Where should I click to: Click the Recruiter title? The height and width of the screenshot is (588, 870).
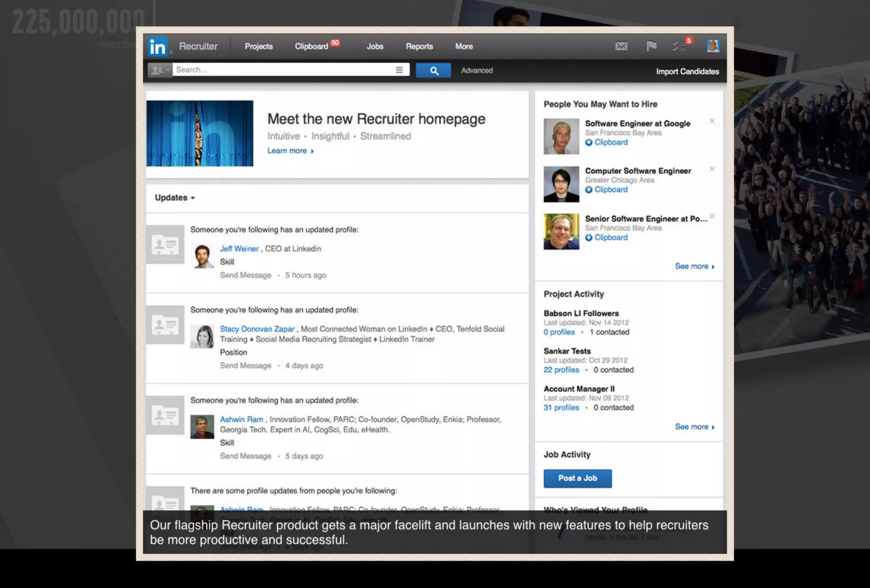(x=198, y=46)
